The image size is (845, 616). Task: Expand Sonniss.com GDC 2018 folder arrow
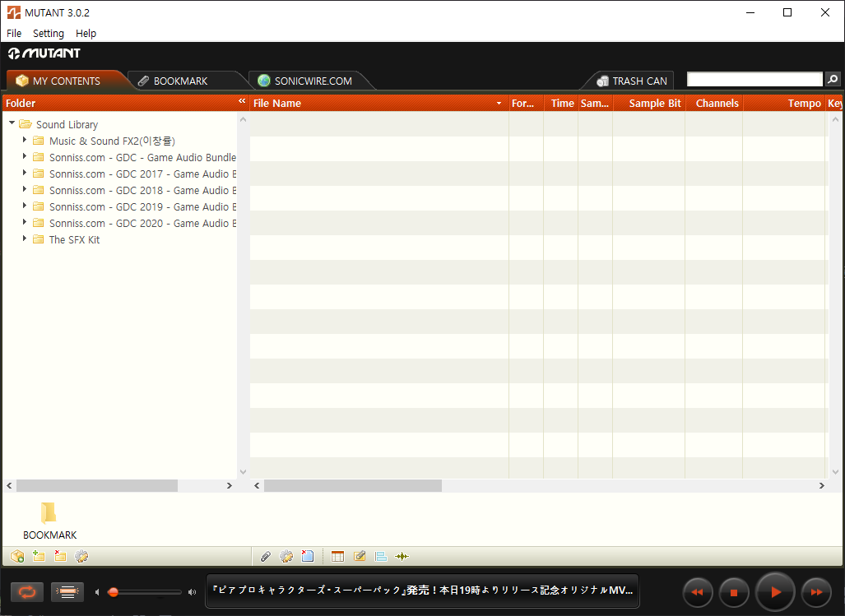click(24, 189)
